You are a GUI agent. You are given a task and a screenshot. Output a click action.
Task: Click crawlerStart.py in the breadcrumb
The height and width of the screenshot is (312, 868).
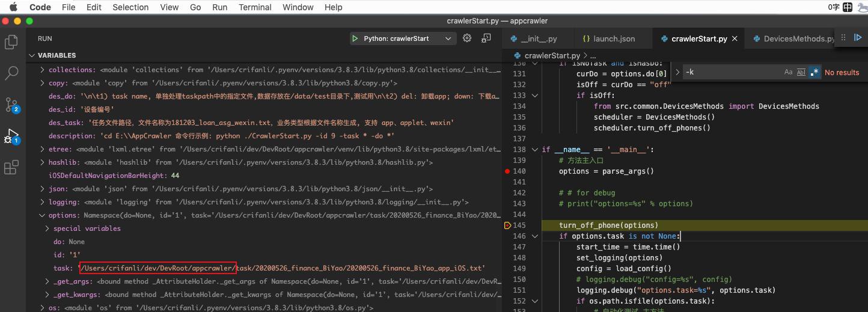coord(551,55)
